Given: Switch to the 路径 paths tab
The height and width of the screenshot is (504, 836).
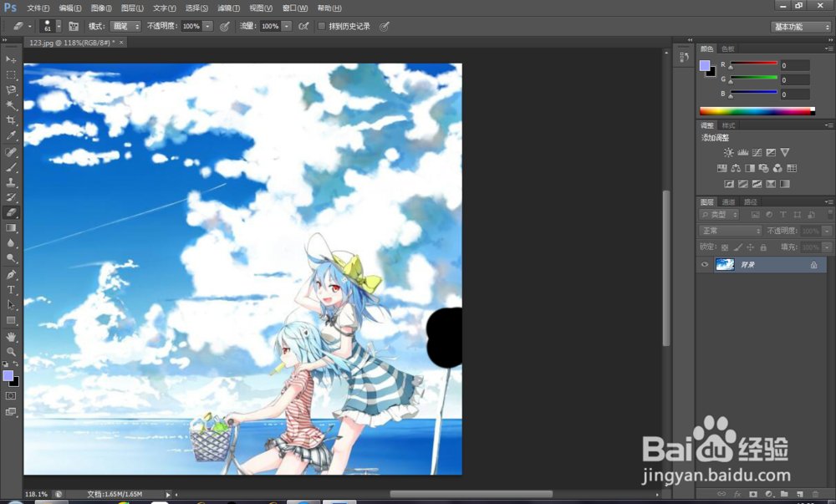Looking at the screenshot, I should click(x=751, y=202).
